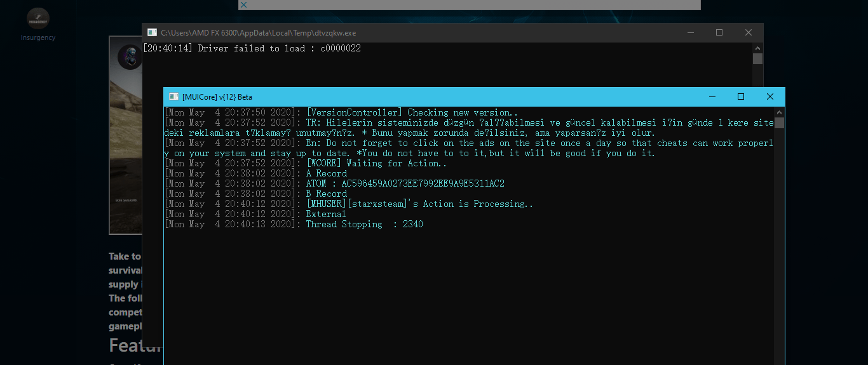Close the dtvzqkw.exe console window
This screenshot has height=365, width=868.
click(749, 32)
